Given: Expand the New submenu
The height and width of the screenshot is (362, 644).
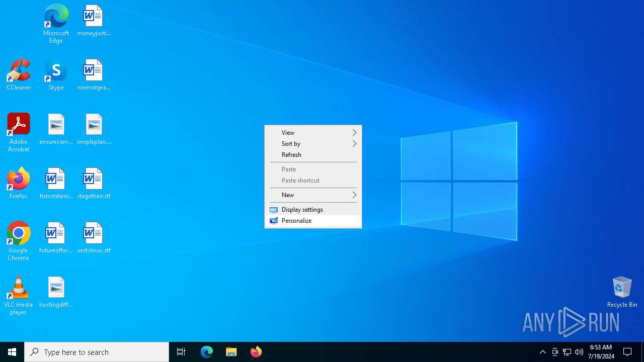Looking at the screenshot, I should click(313, 195).
